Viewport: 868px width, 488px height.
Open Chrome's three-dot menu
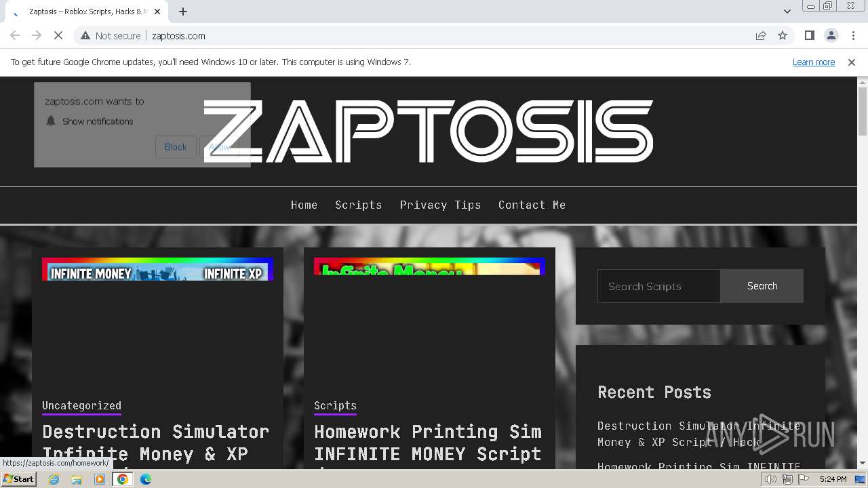tap(853, 36)
